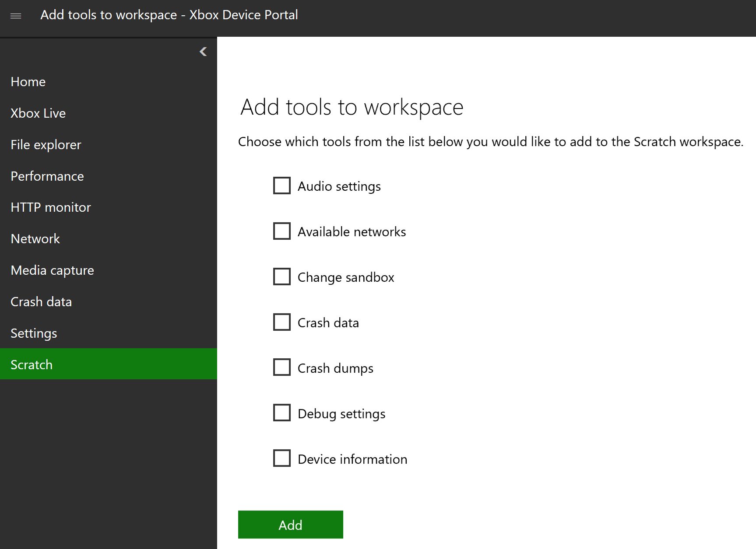Open the Crash data page from sidebar

pyautogui.click(x=41, y=302)
